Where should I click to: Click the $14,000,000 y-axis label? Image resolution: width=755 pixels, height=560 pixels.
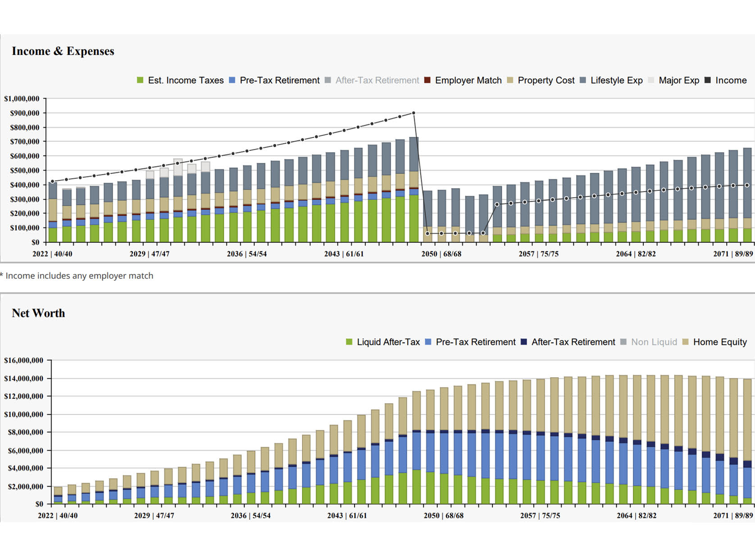point(23,378)
